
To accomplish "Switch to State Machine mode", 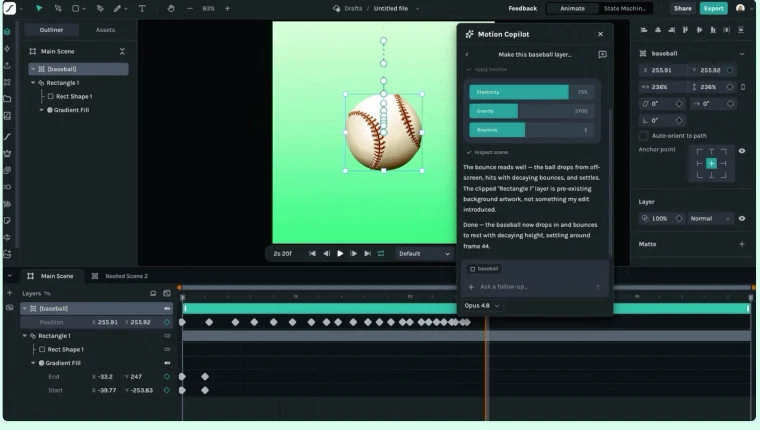I will point(625,8).
